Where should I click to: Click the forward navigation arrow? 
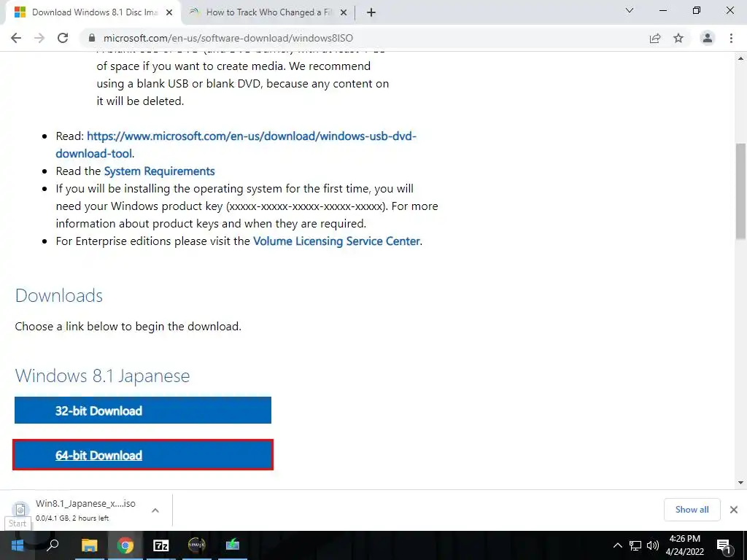pyautogui.click(x=39, y=38)
